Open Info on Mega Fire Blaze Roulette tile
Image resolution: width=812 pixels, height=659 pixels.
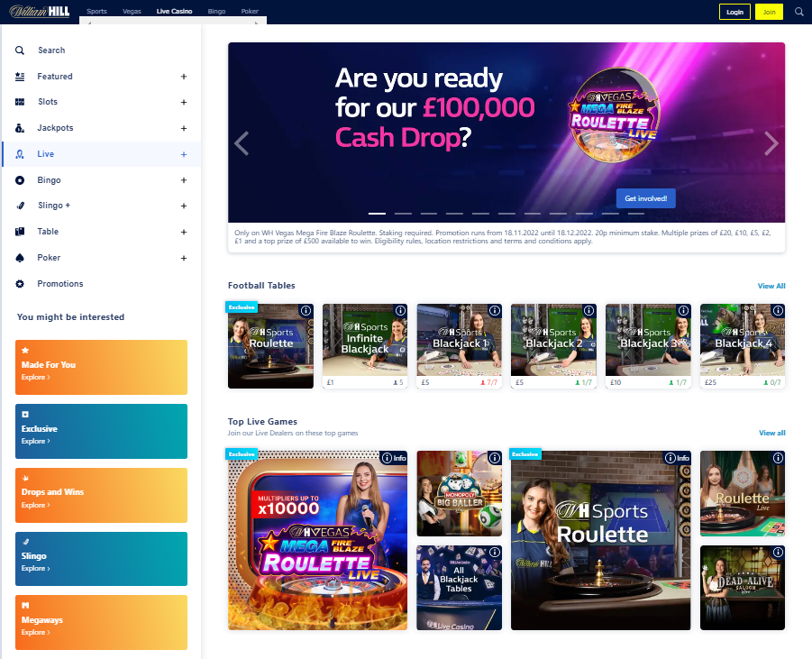[394, 458]
